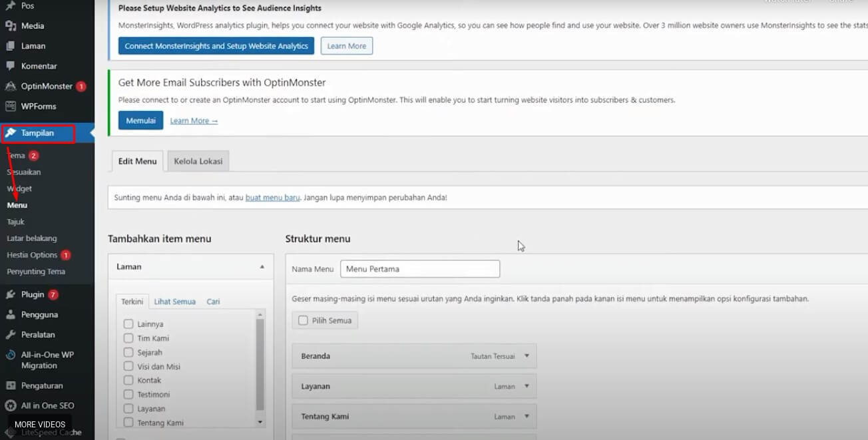This screenshot has height=440, width=868.
Task: Click the Plugin plug icon
Action: point(10,294)
